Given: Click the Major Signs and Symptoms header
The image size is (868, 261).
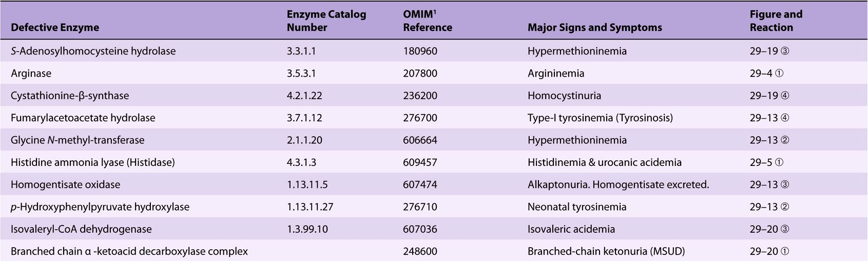Looking at the screenshot, I should pos(594,27).
